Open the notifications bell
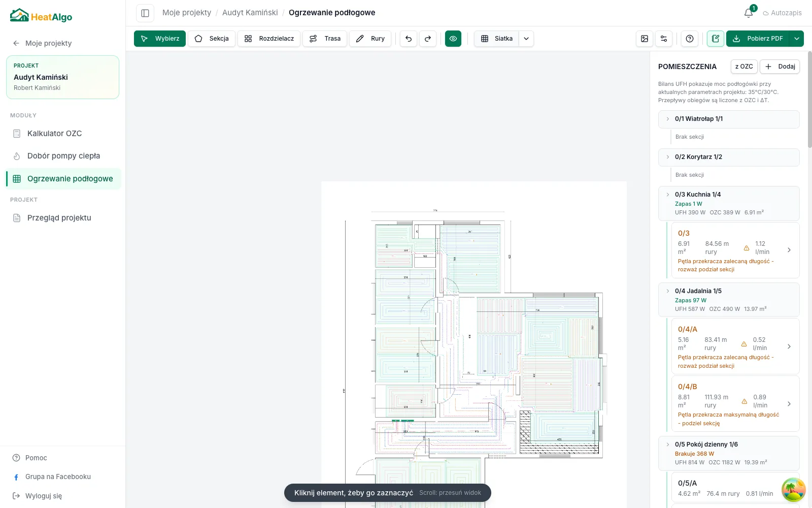Viewport: 812px width, 508px height. pyautogui.click(x=749, y=13)
